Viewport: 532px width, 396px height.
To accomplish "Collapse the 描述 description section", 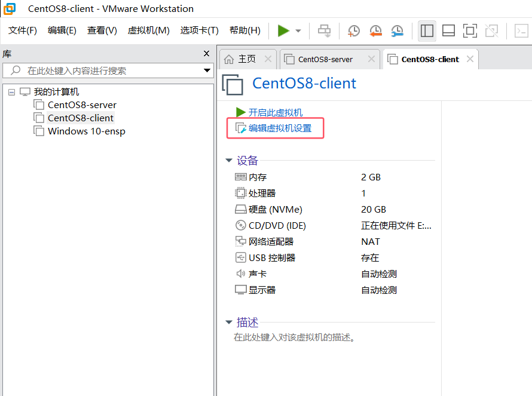I will point(229,322).
